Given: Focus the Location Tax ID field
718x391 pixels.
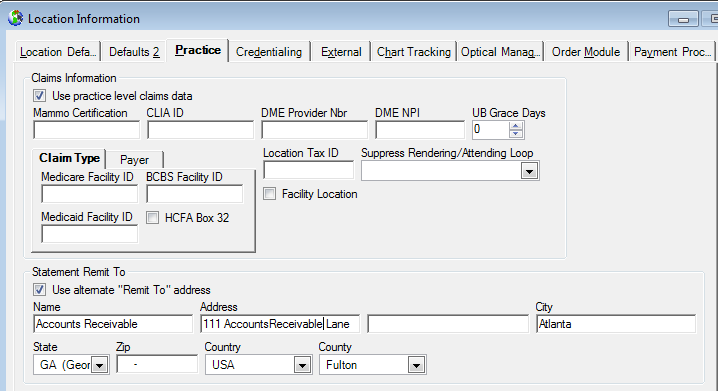Looking at the screenshot, I should [309, 170].
